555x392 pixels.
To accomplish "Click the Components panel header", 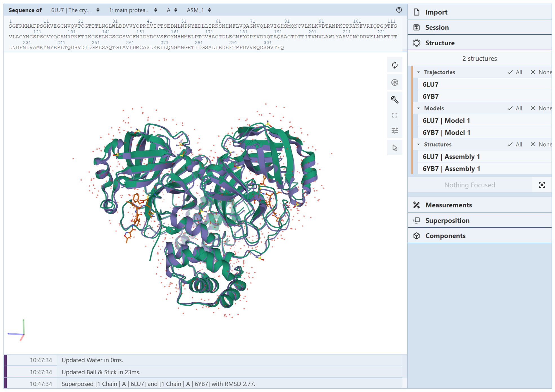I will coord(445,236).
